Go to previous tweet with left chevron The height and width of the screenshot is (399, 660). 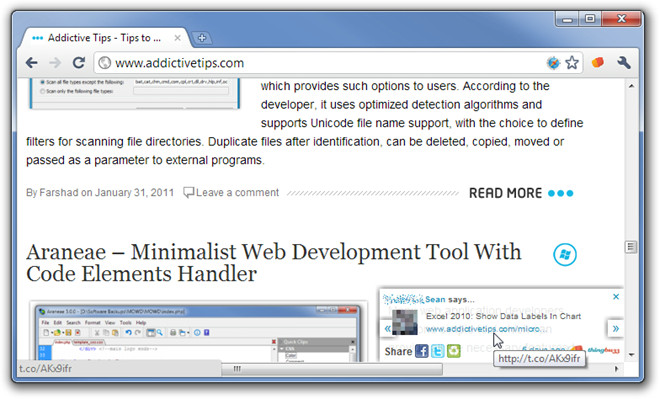pos(387,329)
